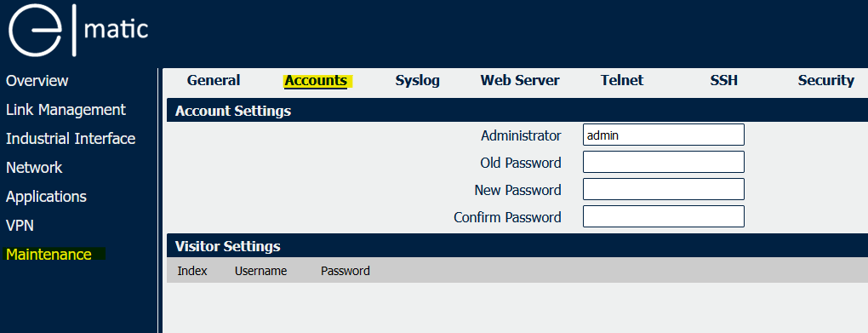Focus the Administrator username field
This screenshot has height=333, width=868.
(663, 135)
